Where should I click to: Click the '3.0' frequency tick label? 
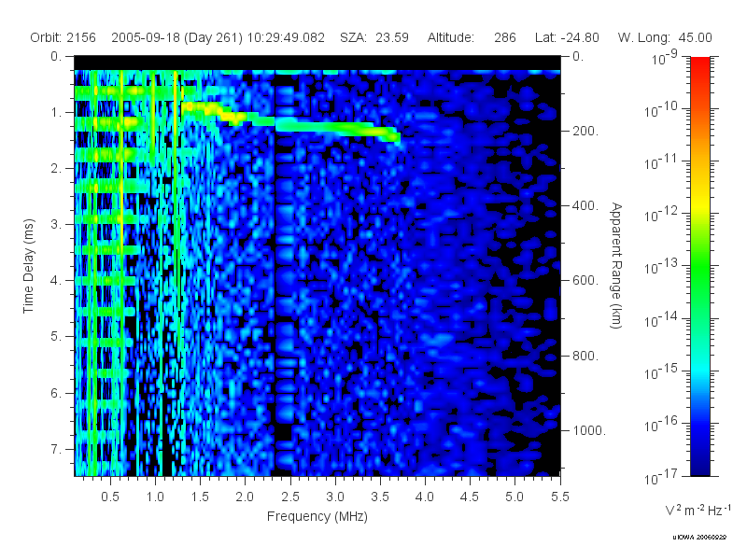[335, 497]
